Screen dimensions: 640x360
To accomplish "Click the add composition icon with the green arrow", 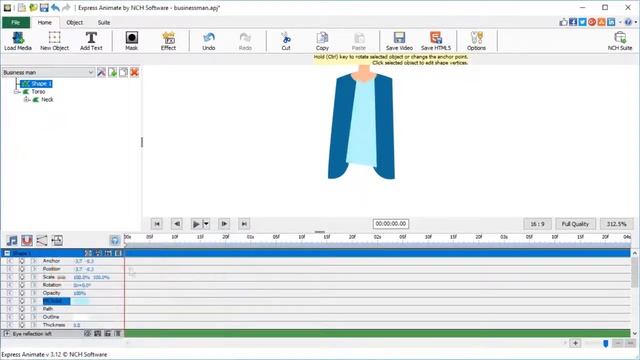I will [112, 72].
